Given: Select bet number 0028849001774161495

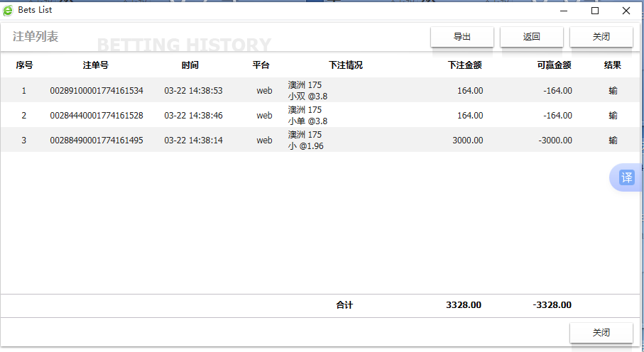Looking at the screenshot, I should [x=97, y=140].
